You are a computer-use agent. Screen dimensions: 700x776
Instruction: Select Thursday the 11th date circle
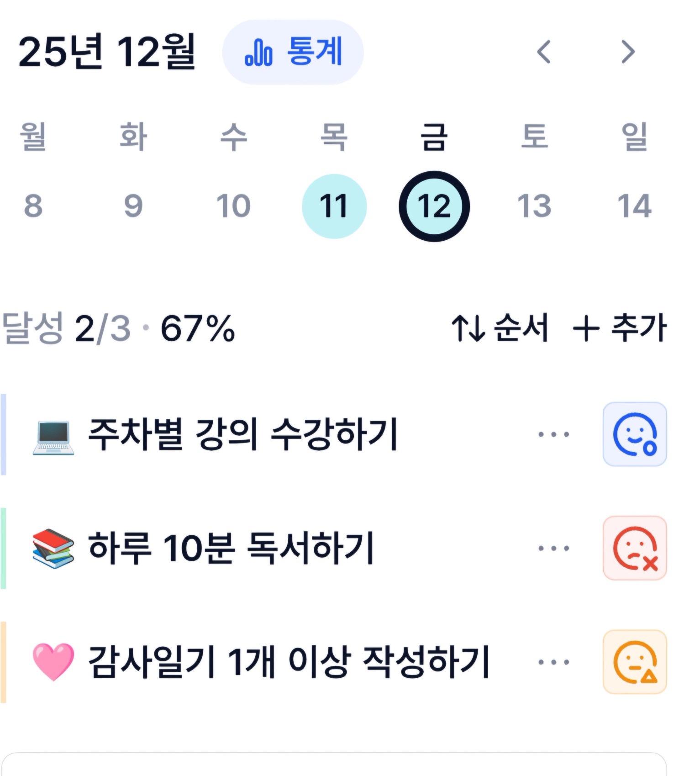coord(334,206)
